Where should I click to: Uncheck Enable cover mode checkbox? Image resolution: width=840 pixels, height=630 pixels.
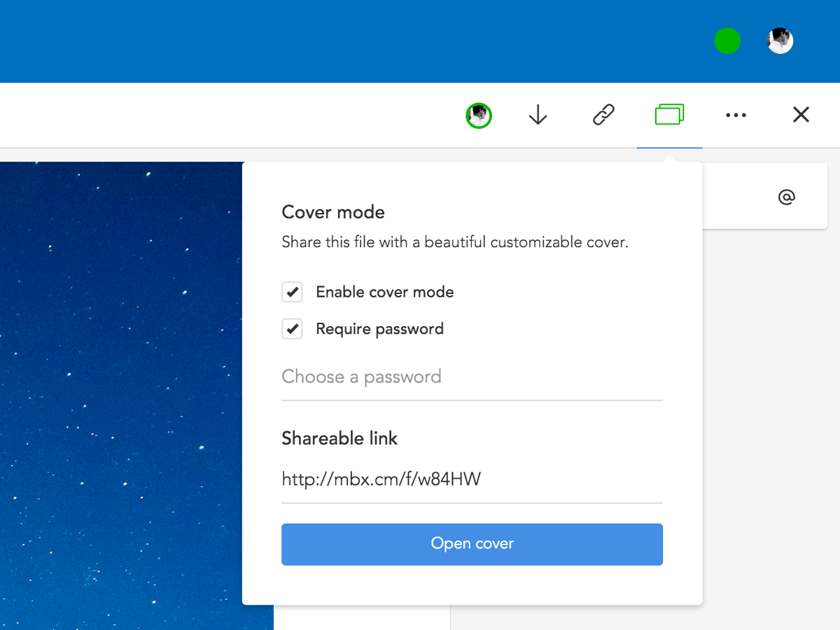[292, 292]
